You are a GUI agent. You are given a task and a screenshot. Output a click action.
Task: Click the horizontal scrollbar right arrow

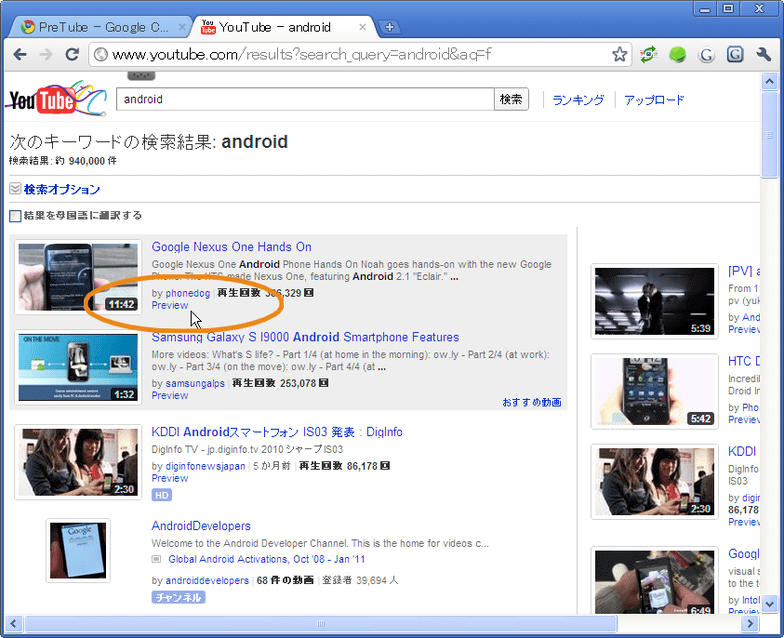click(x=750, y=624)
